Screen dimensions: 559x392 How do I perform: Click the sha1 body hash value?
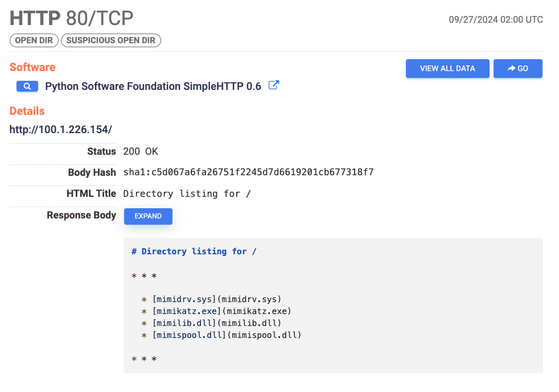pyautogui.click(x=248, y=172)
